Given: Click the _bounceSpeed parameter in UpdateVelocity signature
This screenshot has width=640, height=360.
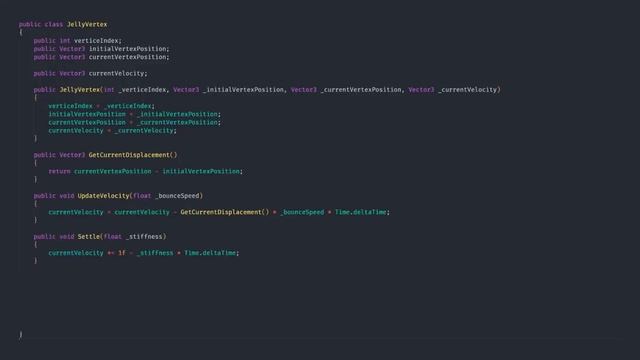Looking at the screenshot, I should (x=177, y=196).
